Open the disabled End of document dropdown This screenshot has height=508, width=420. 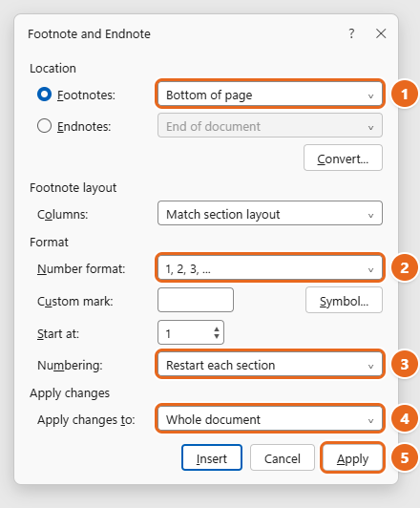[x=270, y=126]
